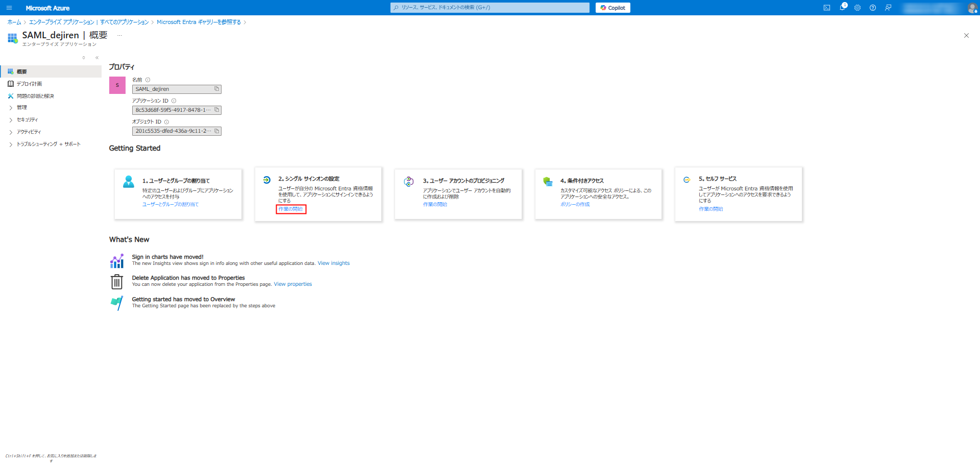The image size is (980, 465).
Task: Show info tooltip for 名前
Action: point(148,80)
